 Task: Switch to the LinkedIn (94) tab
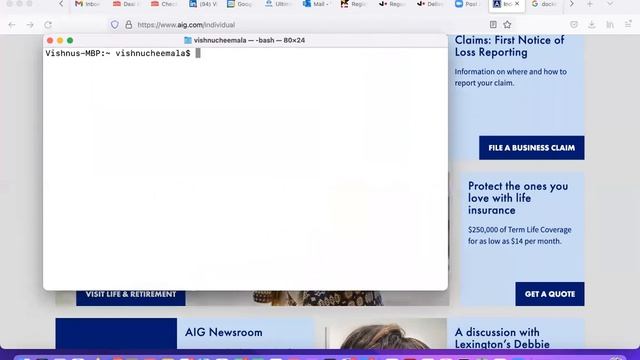point(203,4)
